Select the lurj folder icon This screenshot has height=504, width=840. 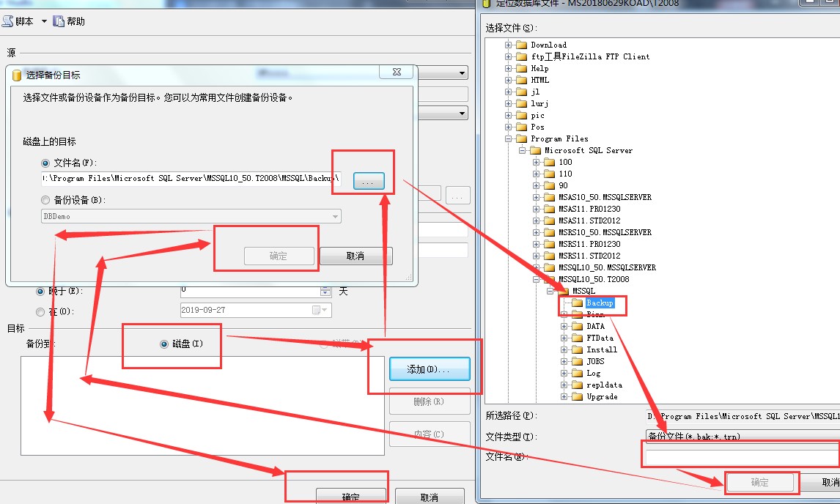coord(522,104)
